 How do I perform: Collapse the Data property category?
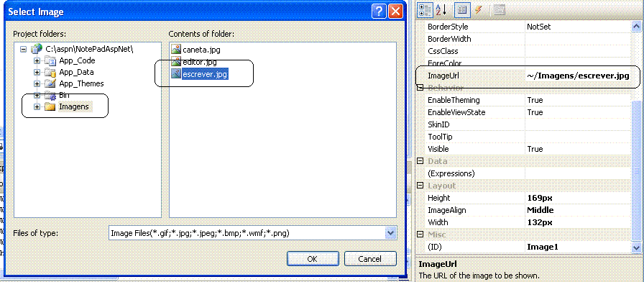coord(420,161)
